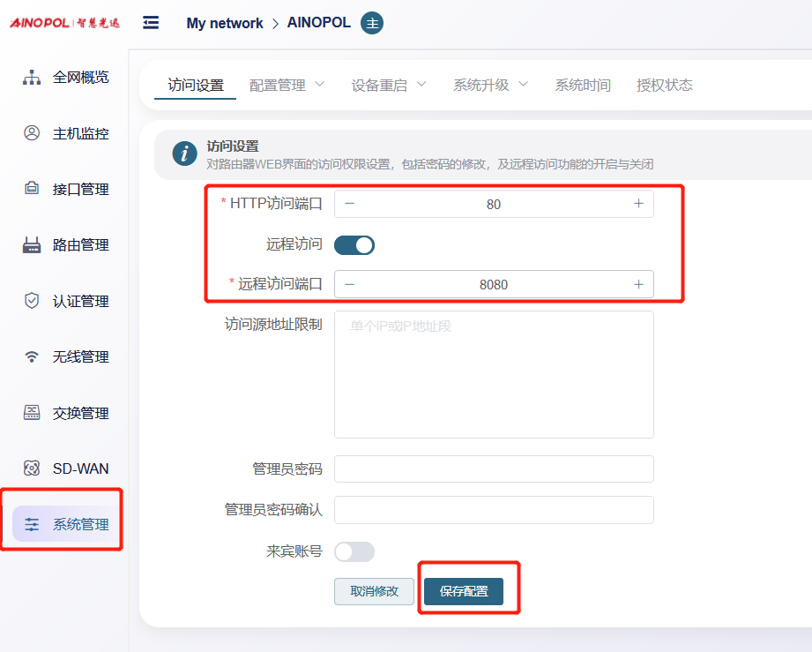Select 接口管理 interface management icon
The height and width of the screenshot is (652, 812).
[32, 189]
